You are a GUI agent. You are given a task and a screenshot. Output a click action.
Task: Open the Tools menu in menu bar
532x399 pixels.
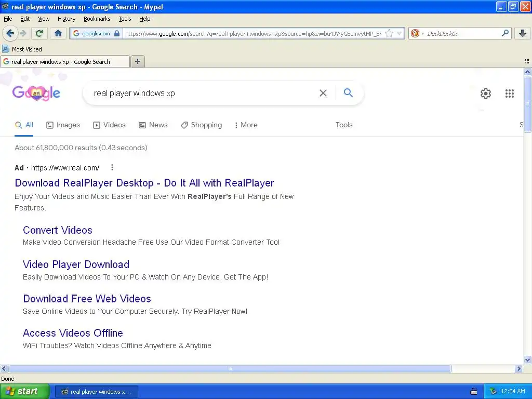[x=125, y=19]
